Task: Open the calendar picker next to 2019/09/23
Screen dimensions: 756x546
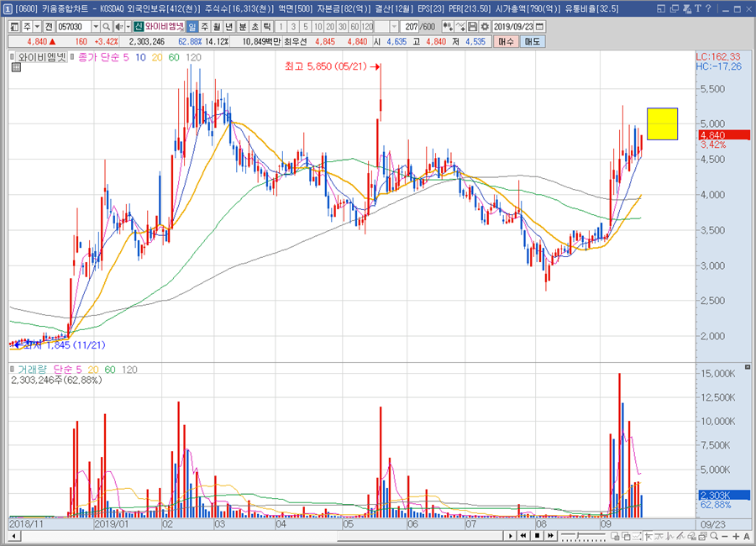Action: 540,27
